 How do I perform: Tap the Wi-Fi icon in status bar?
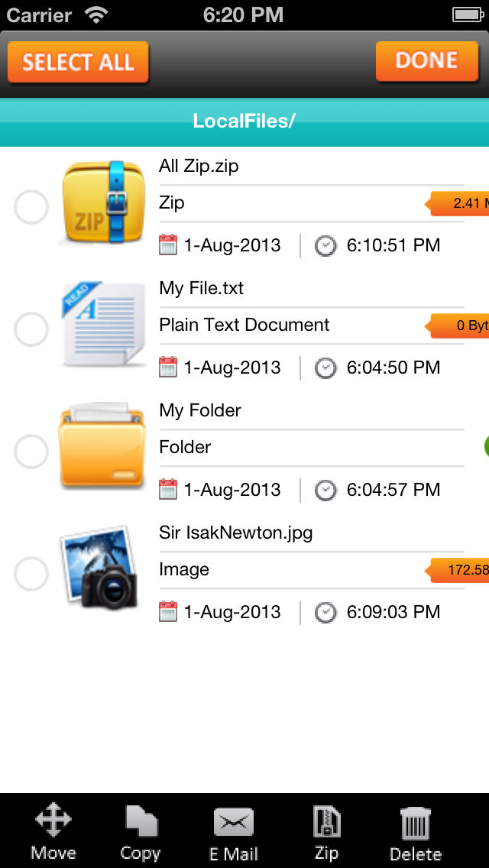[x=96, y=15]
